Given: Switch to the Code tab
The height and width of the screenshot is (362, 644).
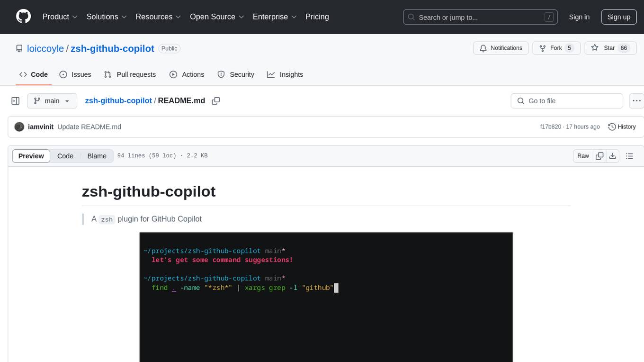Looking at the screenshot, I should click(34, 74).
